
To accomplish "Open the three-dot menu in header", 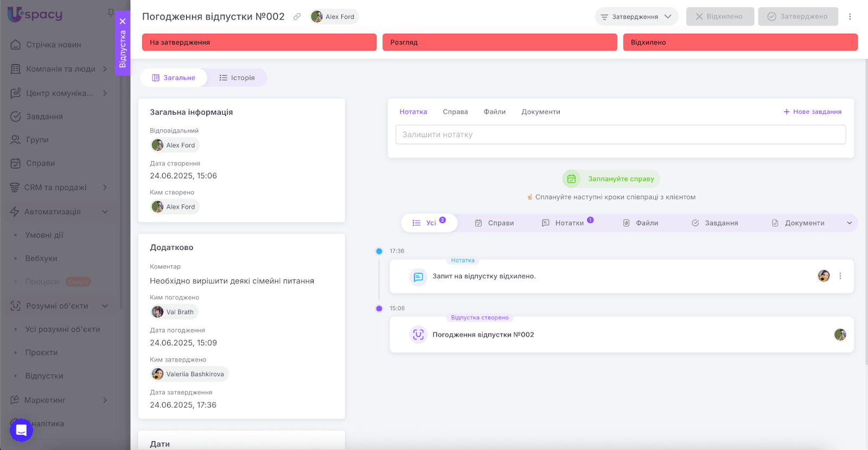I will [x=850, y=17].
